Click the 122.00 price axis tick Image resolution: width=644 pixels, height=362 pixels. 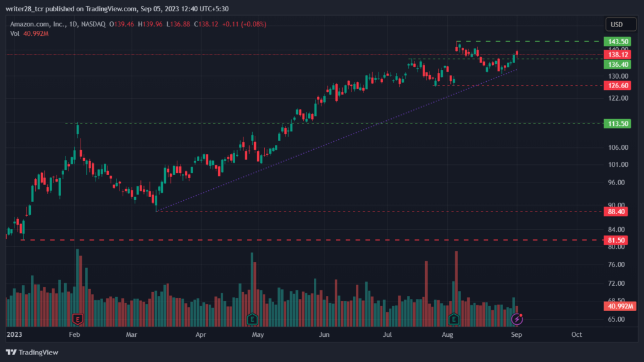coord(618,98)
